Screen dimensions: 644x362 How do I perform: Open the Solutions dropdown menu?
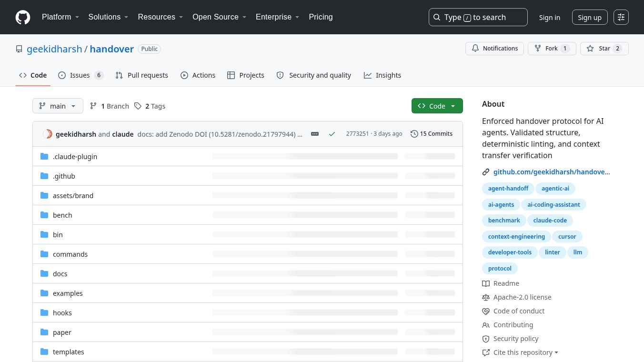(109, 17)
